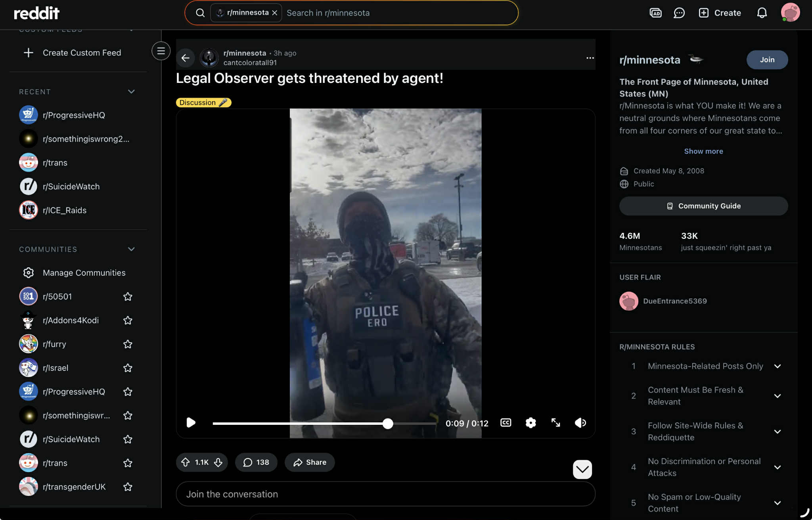This screenshot has height=520, width=812.
Task: Upvote the post
Action: click(x=186, y=462)
